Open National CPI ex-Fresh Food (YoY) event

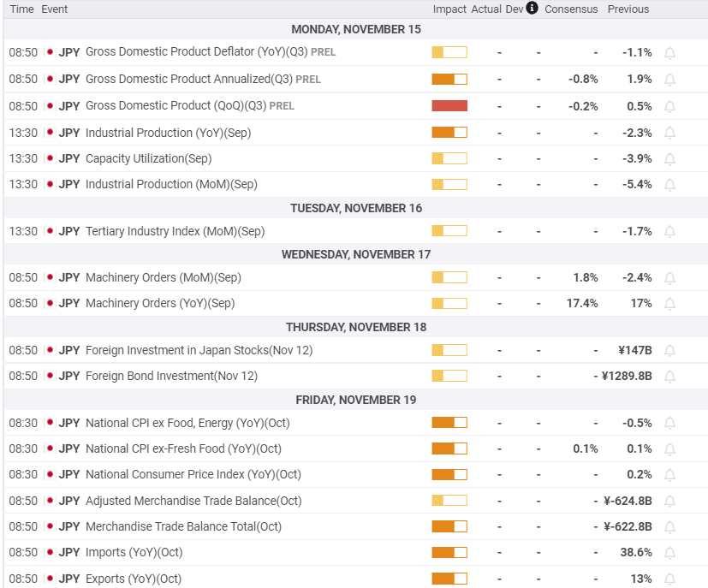tap(183, 448)
